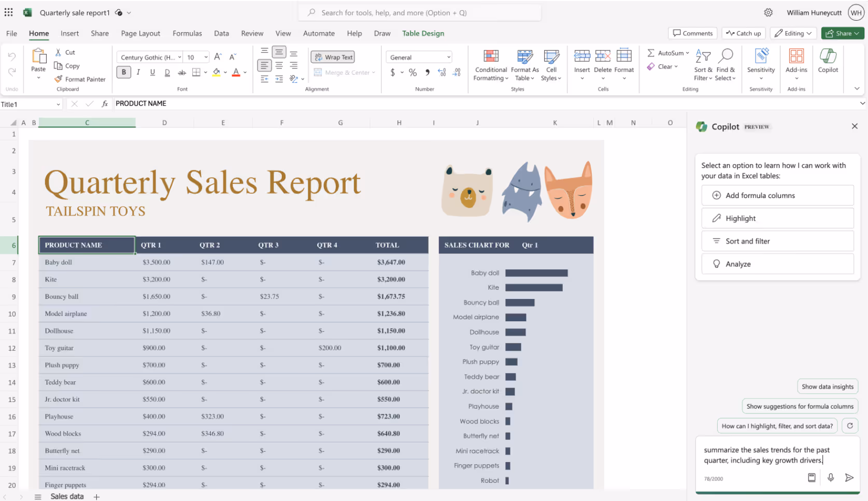Click Show data insights suggestion

(x=827, y=387)
